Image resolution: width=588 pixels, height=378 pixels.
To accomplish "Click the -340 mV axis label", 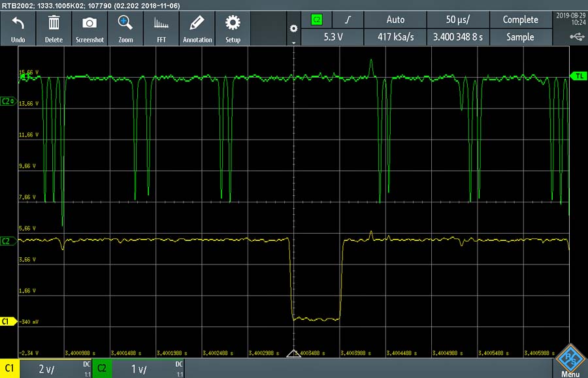I will 29,322.
